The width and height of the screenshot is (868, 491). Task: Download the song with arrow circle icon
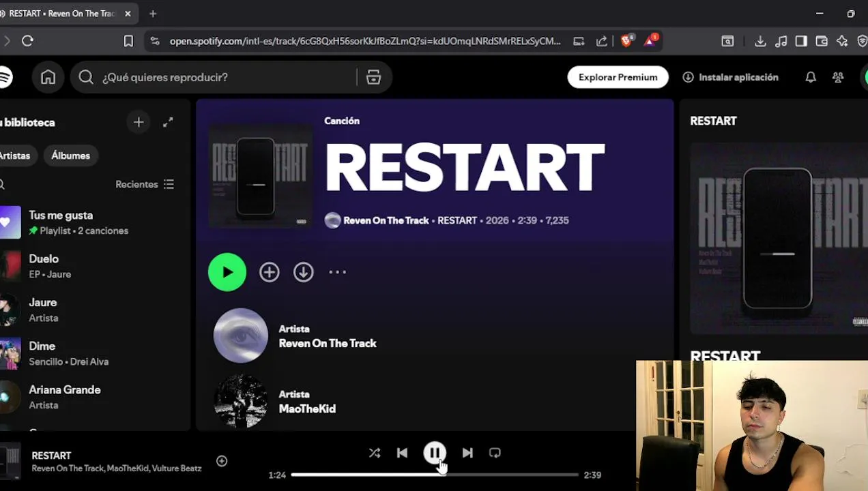click(303, 272)
